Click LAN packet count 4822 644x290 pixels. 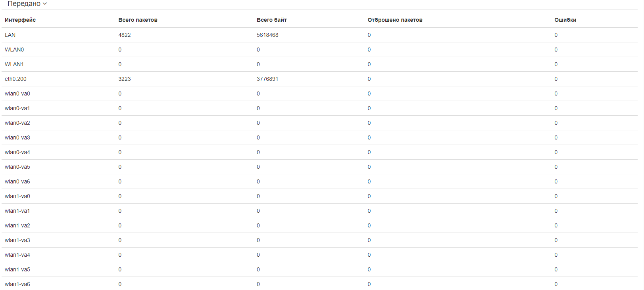[125, 35]
